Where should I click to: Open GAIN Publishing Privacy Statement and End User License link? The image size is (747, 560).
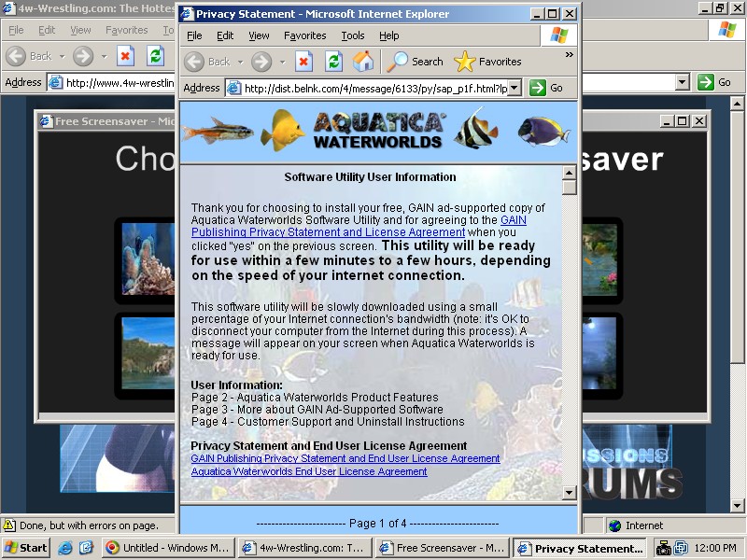[x=345, y=458]
